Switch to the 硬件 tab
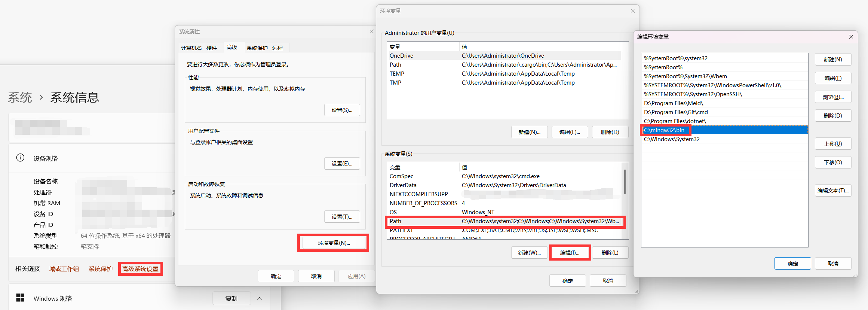This screenshot has width=868, height=310. 212,48
